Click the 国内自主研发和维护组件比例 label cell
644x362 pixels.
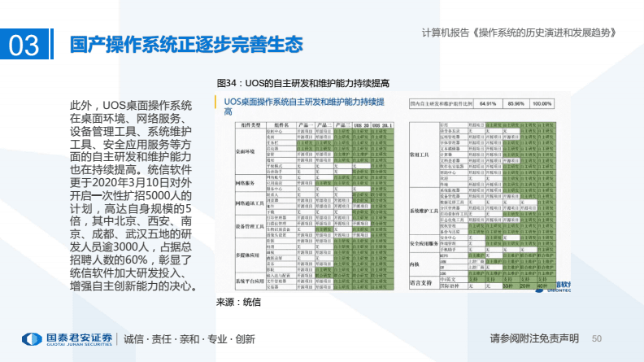(x=441, y=104)
